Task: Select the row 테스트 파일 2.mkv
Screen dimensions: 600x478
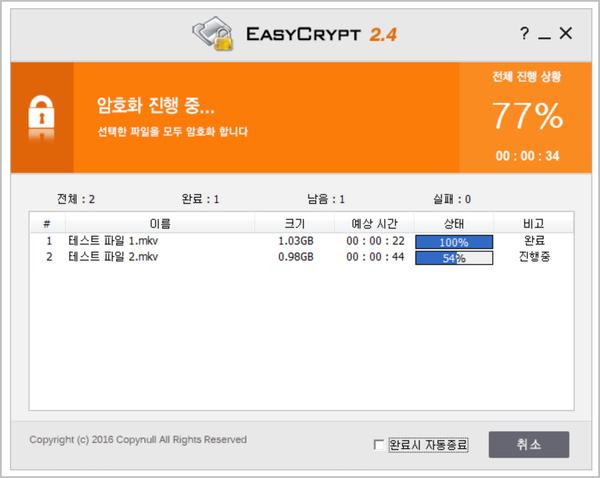Action: (302, 257)
